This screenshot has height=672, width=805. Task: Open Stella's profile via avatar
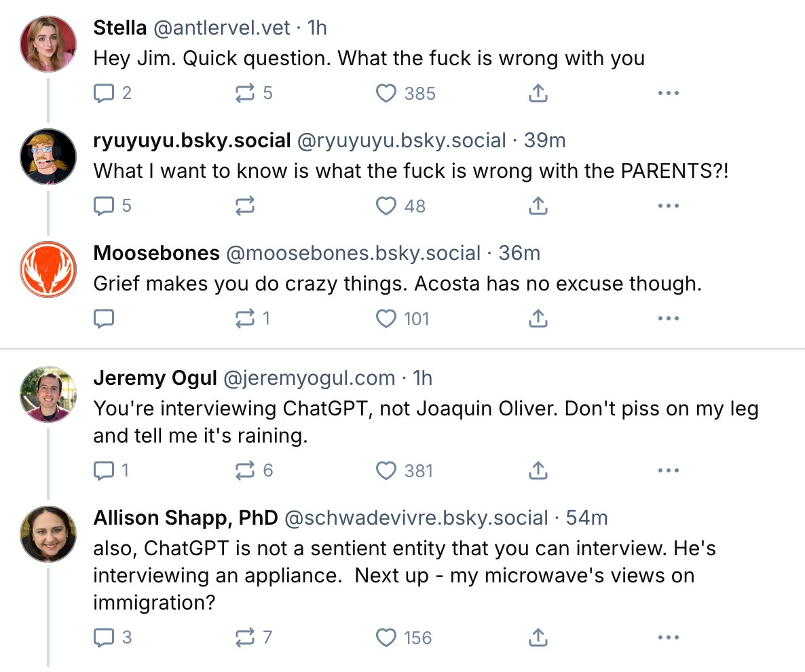(x=48, y=43)
